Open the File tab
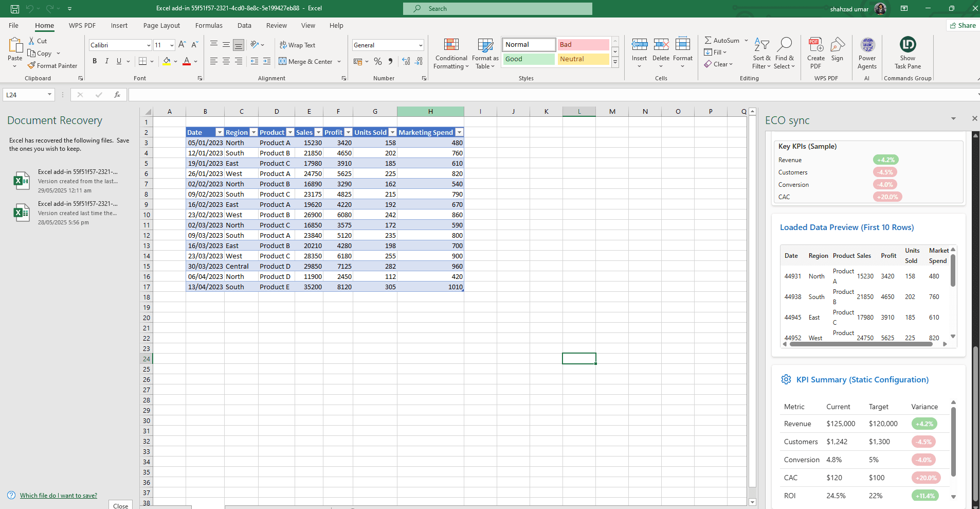The width and height of the screenshot is (980, 509). [14, 25]
